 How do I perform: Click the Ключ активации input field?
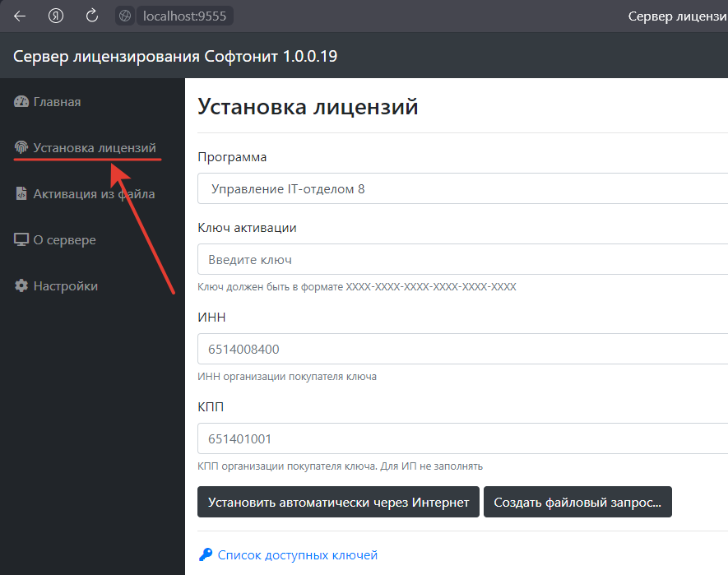pos(461,259)
